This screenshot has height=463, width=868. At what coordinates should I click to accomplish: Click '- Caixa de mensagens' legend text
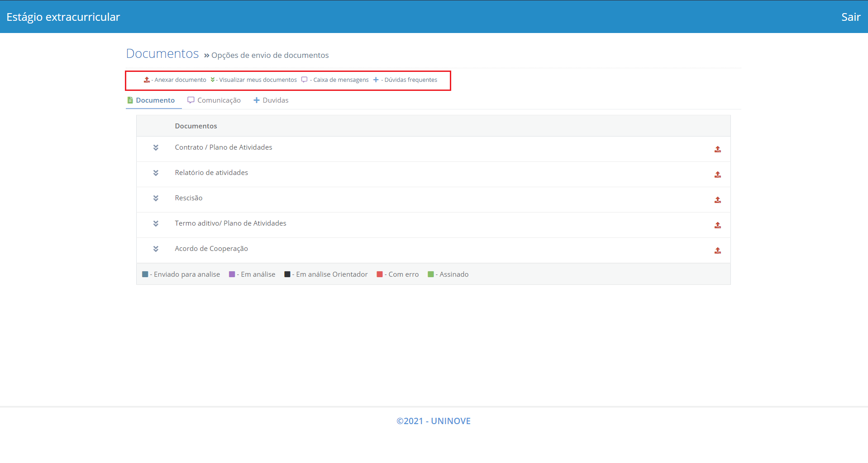[x=339, y=80]
